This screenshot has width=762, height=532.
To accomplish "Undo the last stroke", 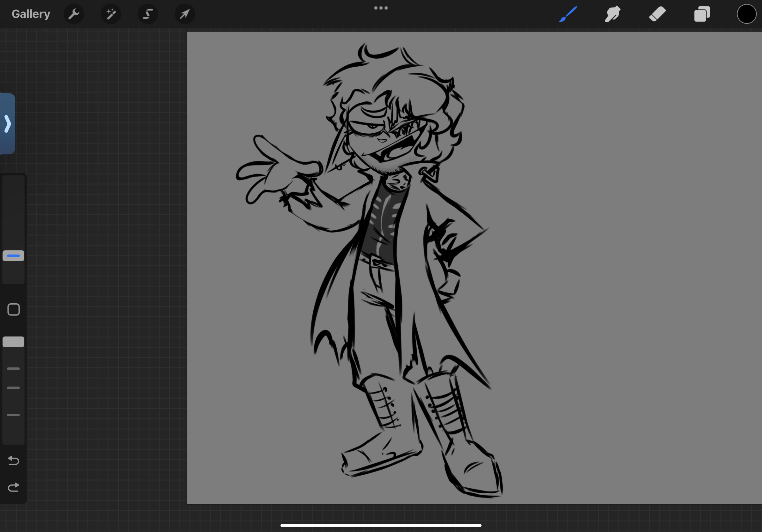I will 14,460.
